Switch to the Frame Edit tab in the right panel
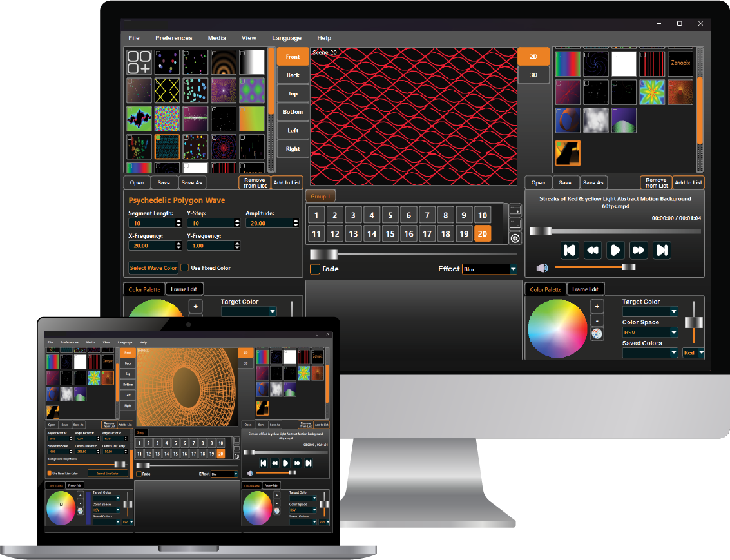This screenshot has width=730, height=560. click(585, 289)
